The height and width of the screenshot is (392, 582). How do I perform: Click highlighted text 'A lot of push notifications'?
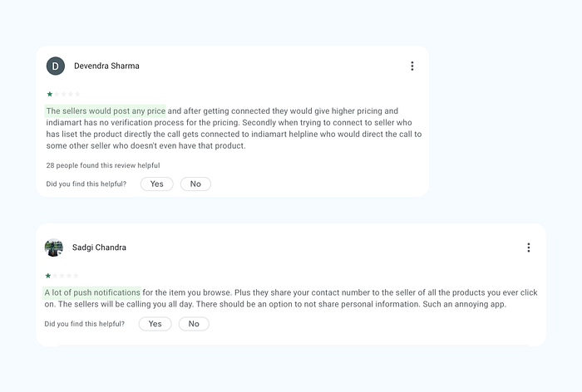coord(92,292)
